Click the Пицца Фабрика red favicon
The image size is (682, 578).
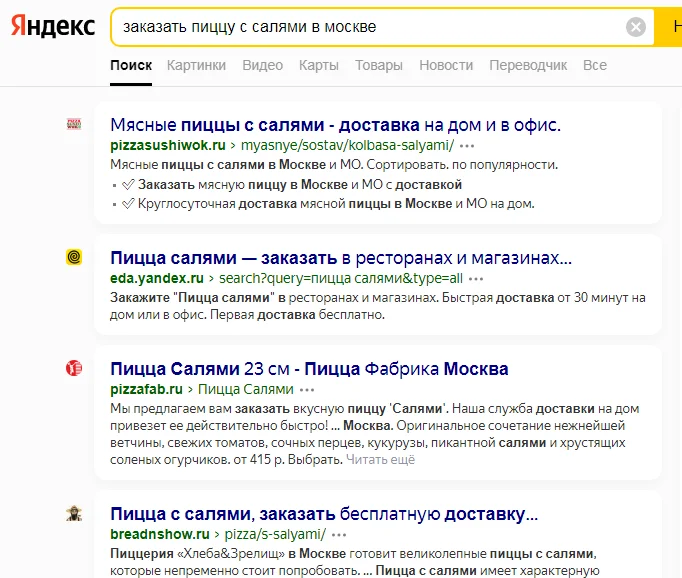74,368
